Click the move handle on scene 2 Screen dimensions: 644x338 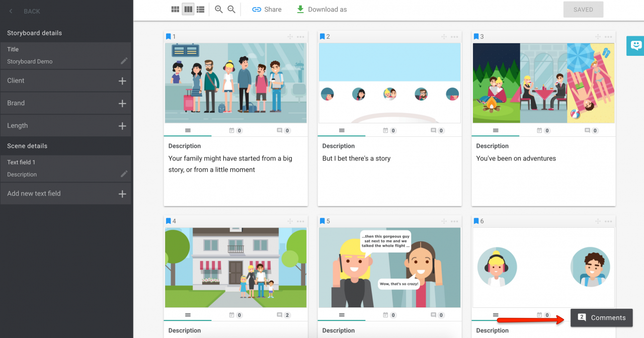coord(444,37)
